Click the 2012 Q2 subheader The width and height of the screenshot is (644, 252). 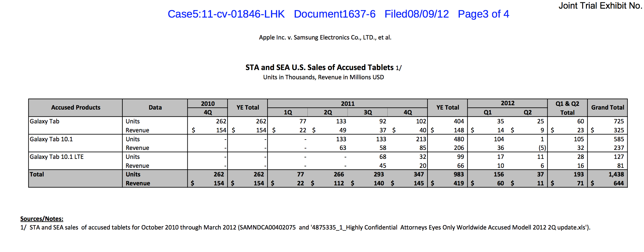pos(528,112)
